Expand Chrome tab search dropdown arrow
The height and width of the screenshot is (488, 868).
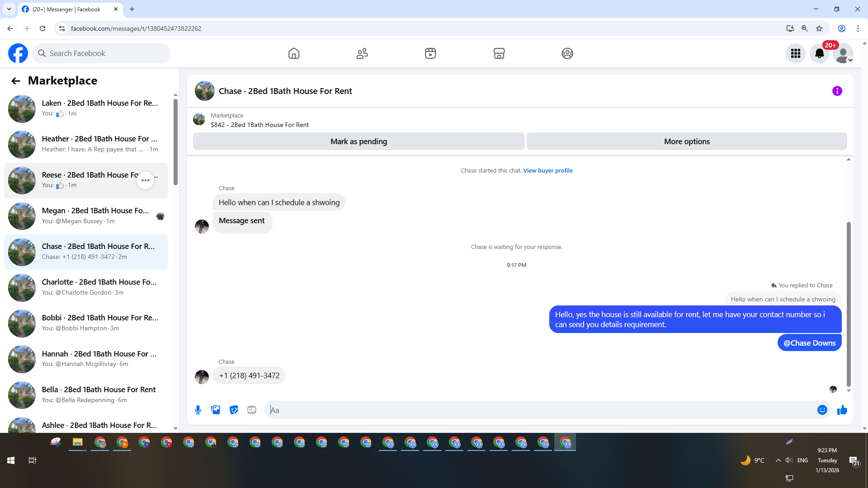click(x=9, y=9)
